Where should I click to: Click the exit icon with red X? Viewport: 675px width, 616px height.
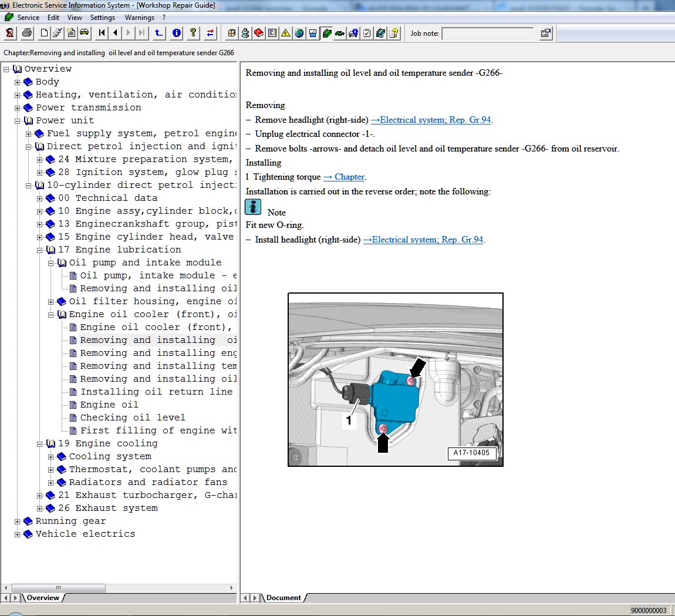pos(10,33)
